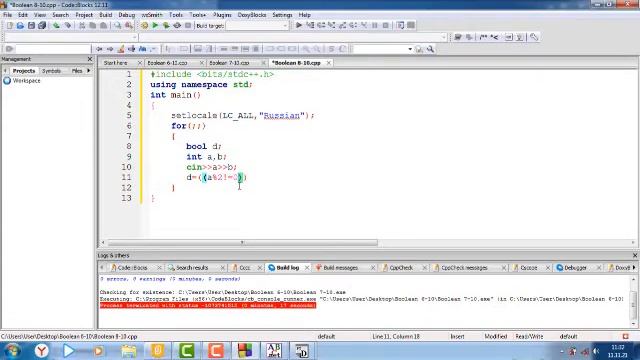
Task: Open the Build menu
Action: (x=105, y=15)
